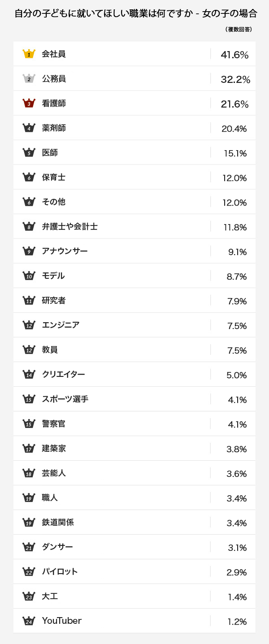Click the bronze rank 3 crown icon
This screenshot has width=269, height=644.
pos(29,103)
